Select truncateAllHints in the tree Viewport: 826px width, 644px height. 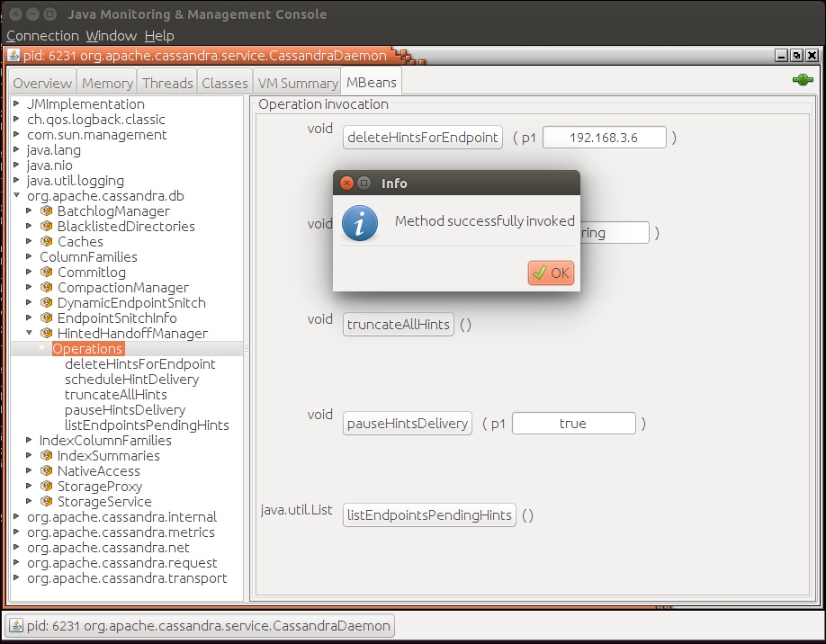(116, 394)
